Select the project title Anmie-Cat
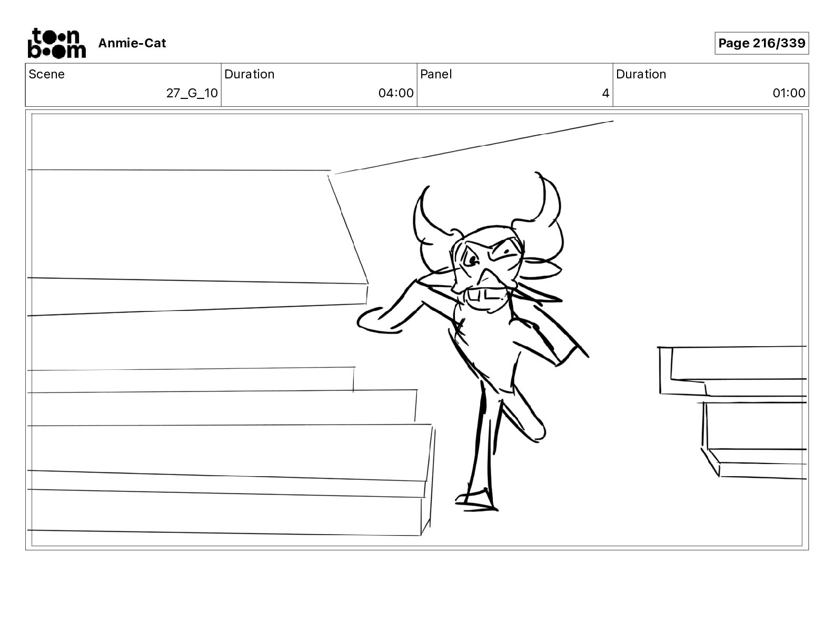The width and height of the screenshot is (834, 644). click(132, 43)
